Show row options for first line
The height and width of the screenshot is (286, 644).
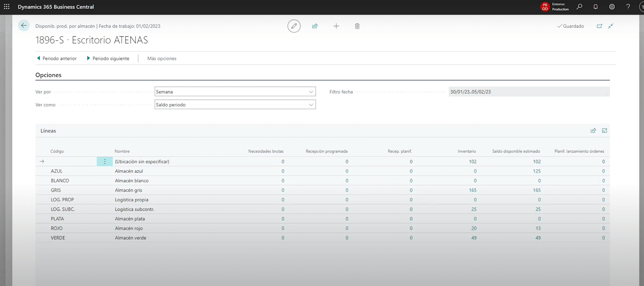[x=105, y=161]
